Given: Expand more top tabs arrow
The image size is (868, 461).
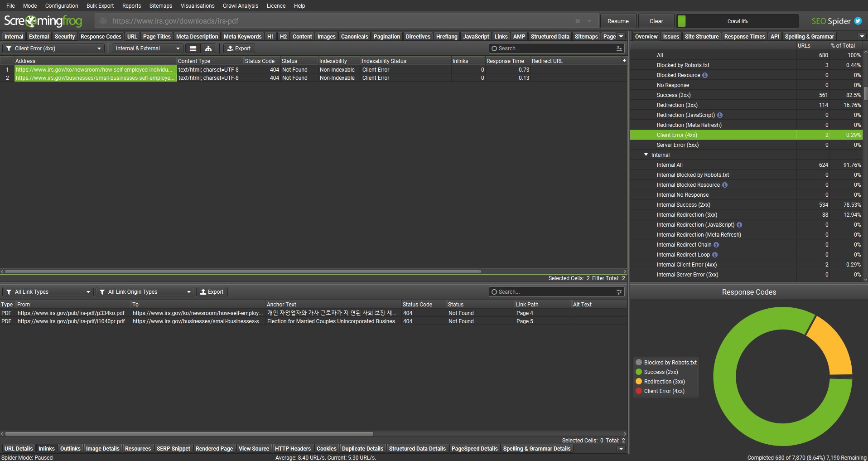Looking at the screenshot, I should [x=621, y=36].
